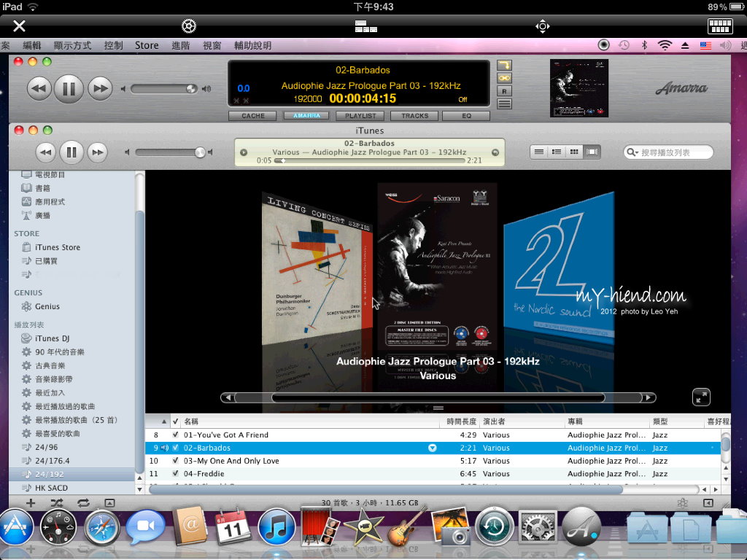Toggle the checkbox column header
The width and height of the screenshot is (747, 560).
click(175, 421)
